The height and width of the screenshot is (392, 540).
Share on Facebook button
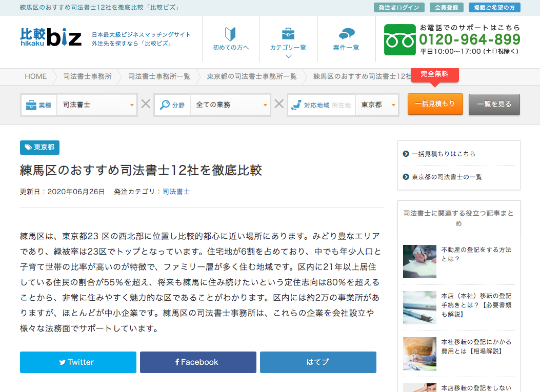click(x=198, y=362)
